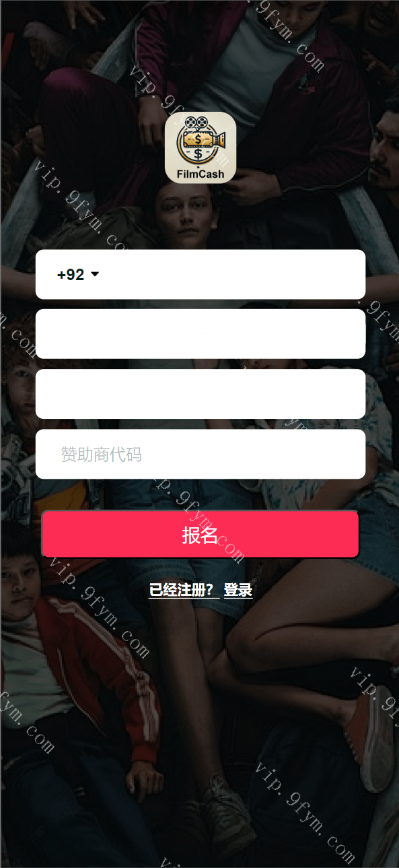399x868 pixels.
Task: Click the film reel atop the logo
Action: tap(194, 123)
